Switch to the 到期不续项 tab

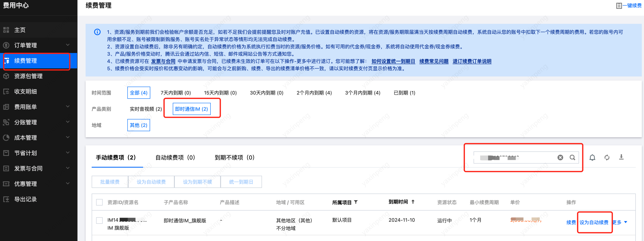tap(234, 158)
